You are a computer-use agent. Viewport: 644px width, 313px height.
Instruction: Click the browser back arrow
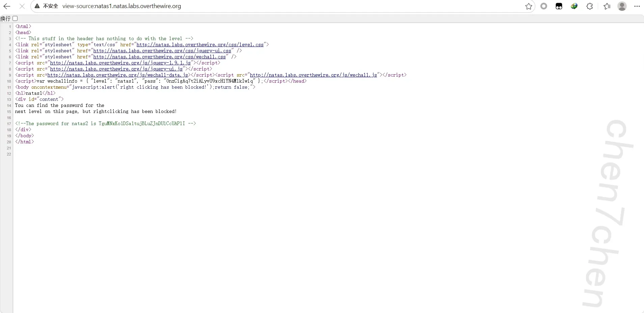[x=7, y=6]
